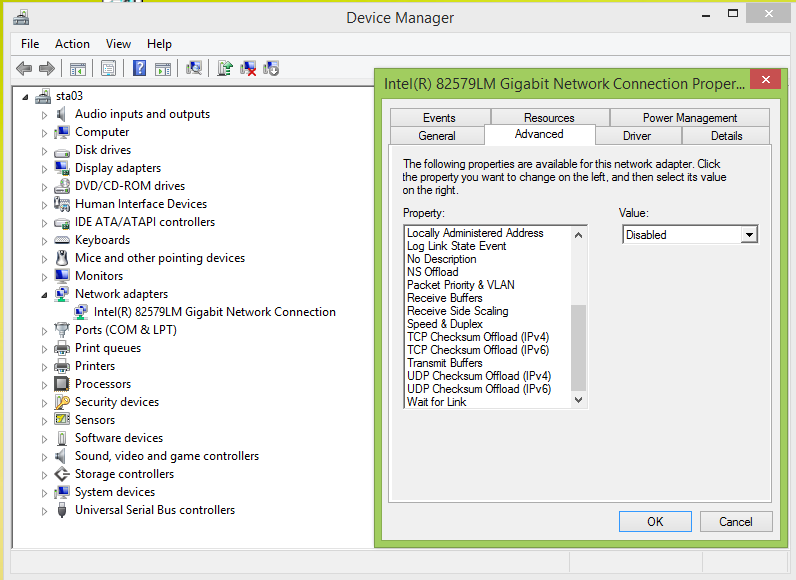Image resolution: width=796 pixels, height=580 pixels.
Task: Click the DVD/CD-ROM drives disc icon
Action: pyautogui.click(x=62, y=186)
